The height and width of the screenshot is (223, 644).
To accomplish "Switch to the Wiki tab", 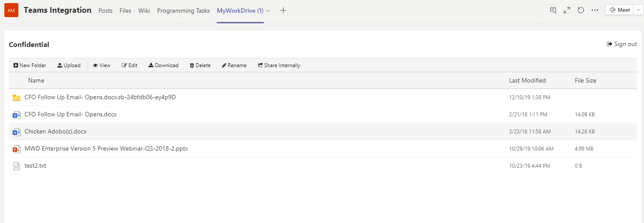I will pyautogui.click(x=144, y=11).
